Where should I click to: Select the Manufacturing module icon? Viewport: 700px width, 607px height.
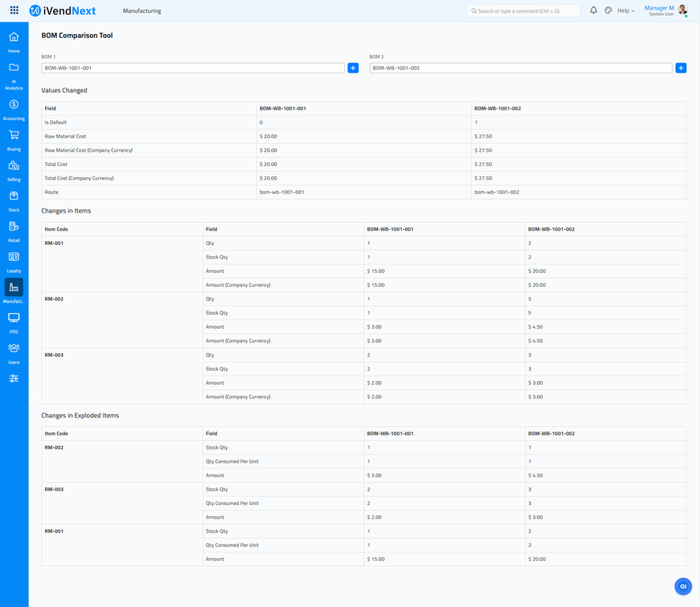pyautogui.click(x=13, y=287)
